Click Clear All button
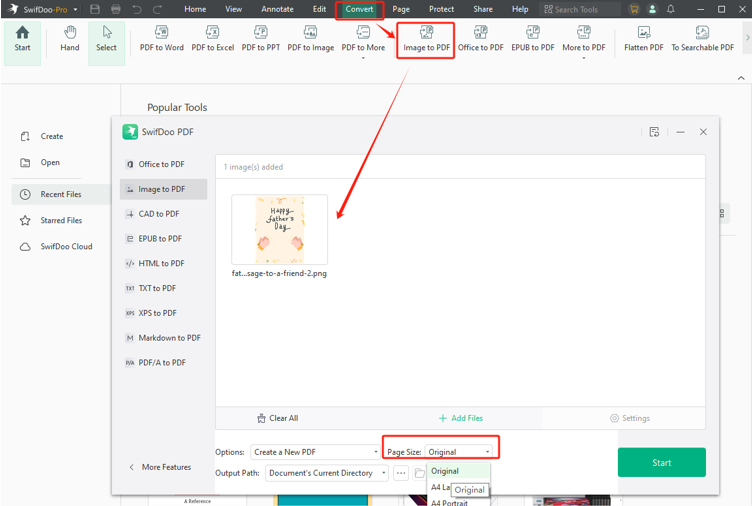 (278, 418)
